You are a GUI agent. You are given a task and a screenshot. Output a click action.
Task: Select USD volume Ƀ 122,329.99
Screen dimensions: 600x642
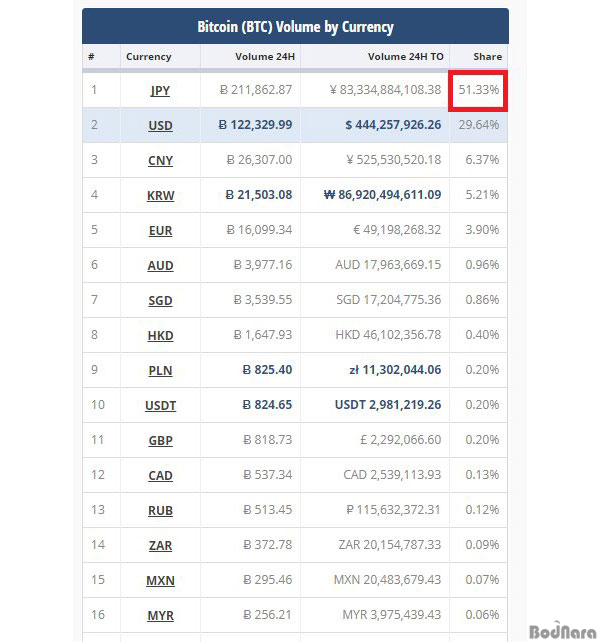pos(255,124)
